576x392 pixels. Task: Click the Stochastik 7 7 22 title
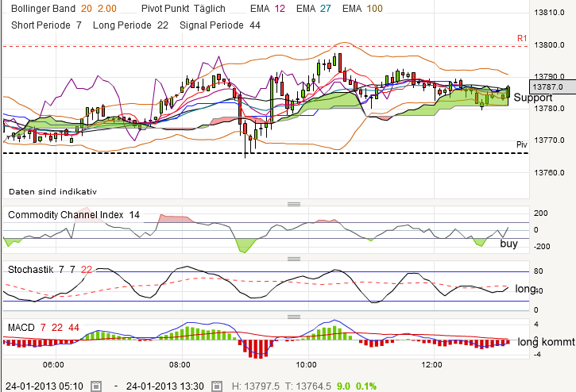click(x=50, y=270)
